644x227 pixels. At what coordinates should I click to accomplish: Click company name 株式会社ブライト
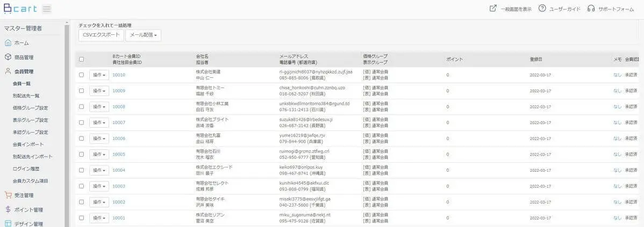(x=212, y=120)
